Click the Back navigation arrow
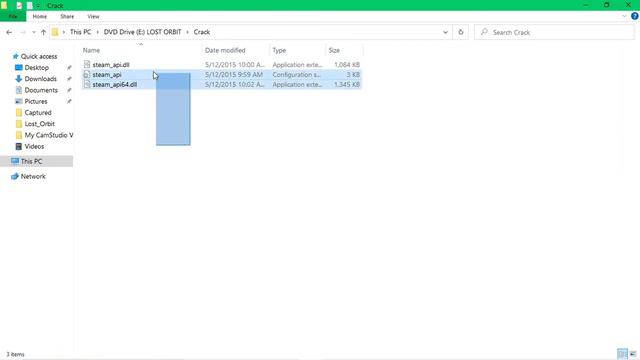 click(9, 32)
